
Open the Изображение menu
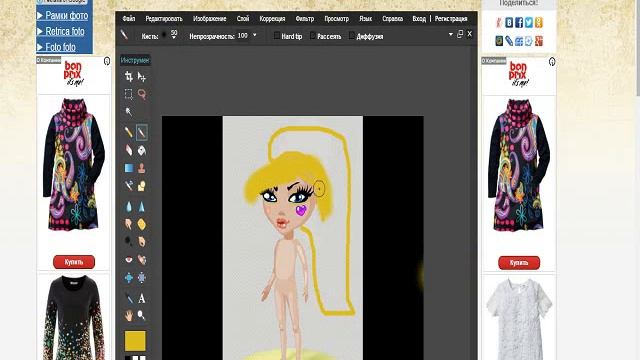pyautogui.click(x=209, y=19)
